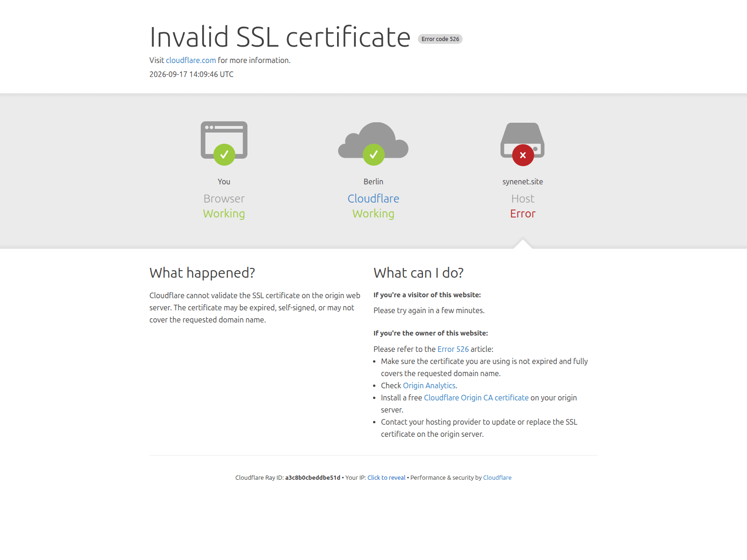Open the Error 526 article link
Viewport: 747px width, 560px height.
453,349
